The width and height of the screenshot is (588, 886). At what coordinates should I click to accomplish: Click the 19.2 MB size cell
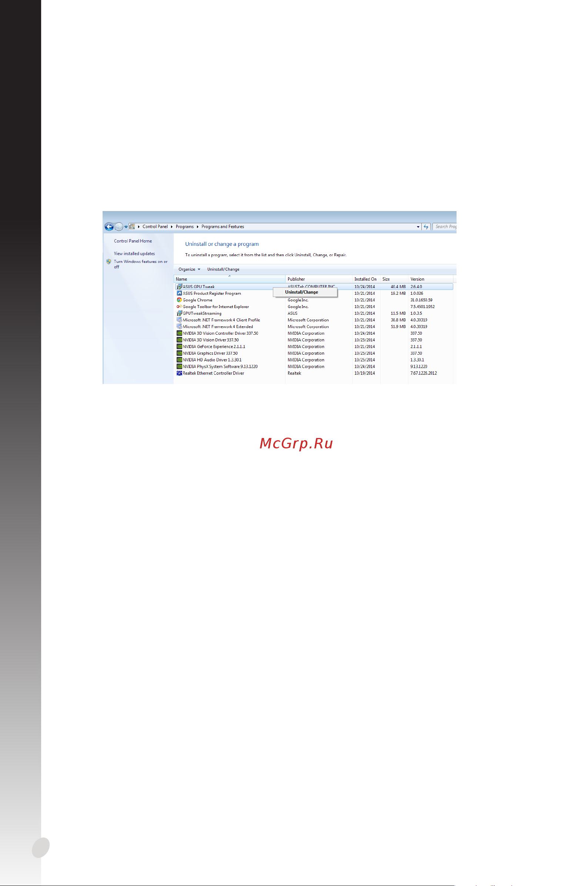398,293
